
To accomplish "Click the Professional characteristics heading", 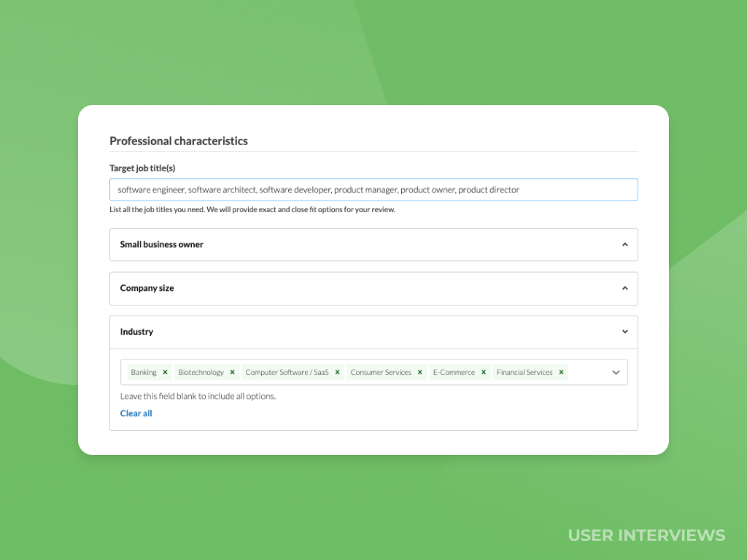I will click(x=179, y=141).
